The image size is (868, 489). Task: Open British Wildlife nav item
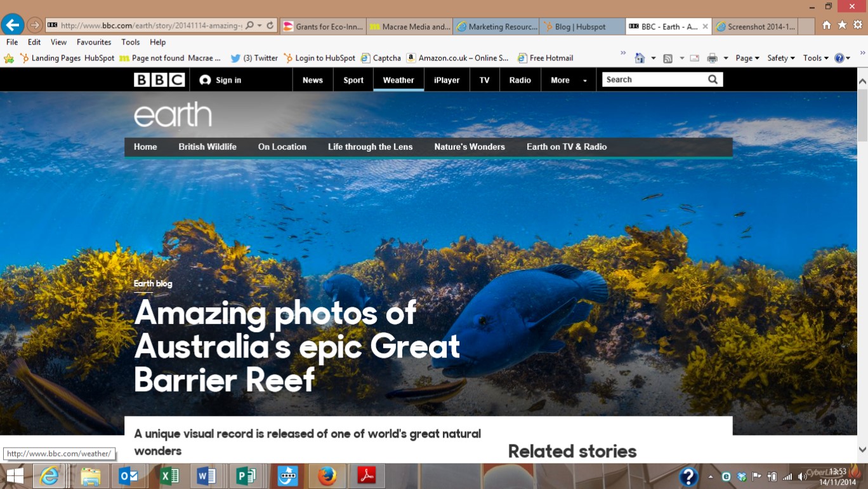(207, 147)
